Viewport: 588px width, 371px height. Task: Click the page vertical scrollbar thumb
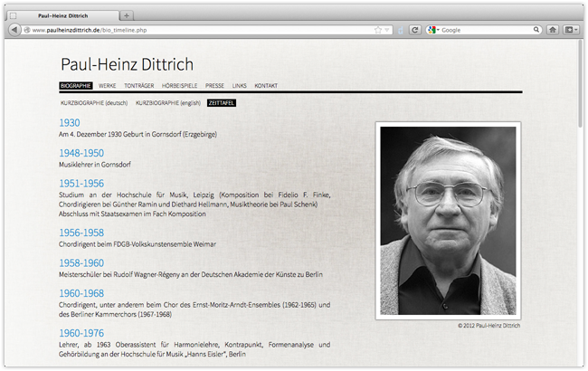click(x=581, y=83)
